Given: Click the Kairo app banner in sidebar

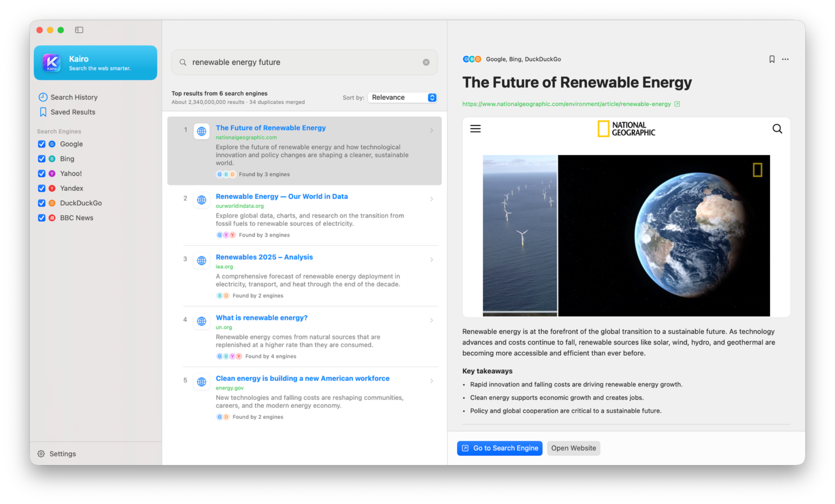Looking at the screenshot, I should 95,63.
